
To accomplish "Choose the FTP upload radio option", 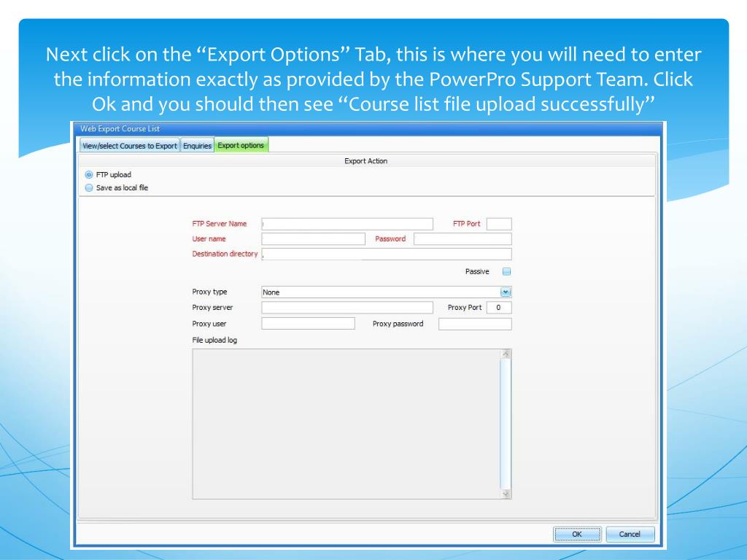I will click(x=88, y=175).
